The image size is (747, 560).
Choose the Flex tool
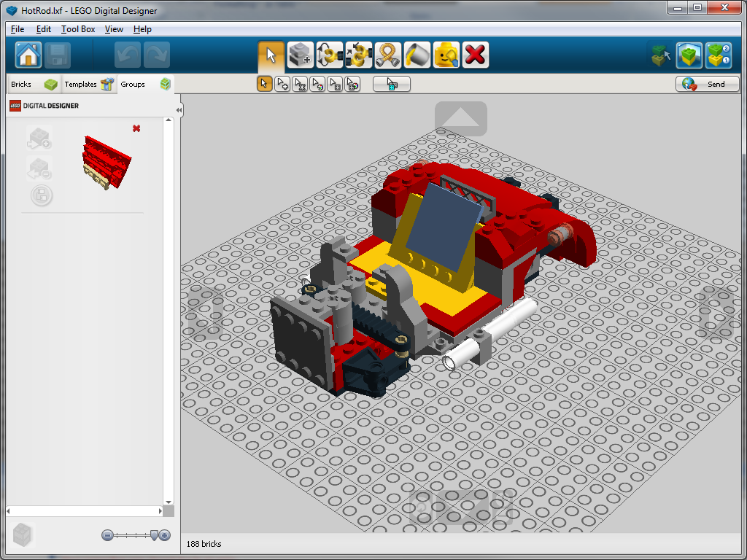pyautogui.click(x=387, y=55)
